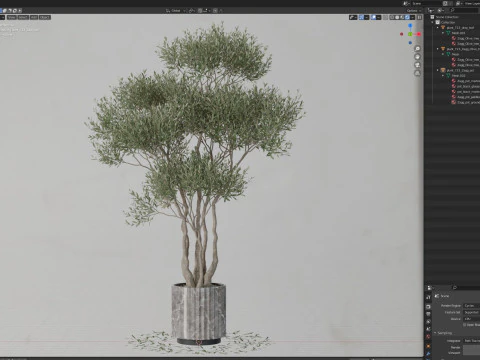Screen dimensions: 480x360
Task: Toggle proportional editing in the header
Action: pos(216,11)
